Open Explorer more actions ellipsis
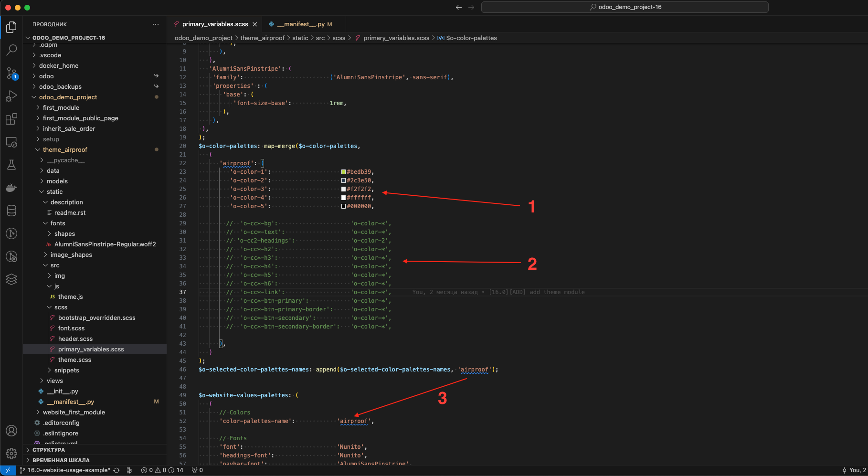 click(x=156, y=24)
